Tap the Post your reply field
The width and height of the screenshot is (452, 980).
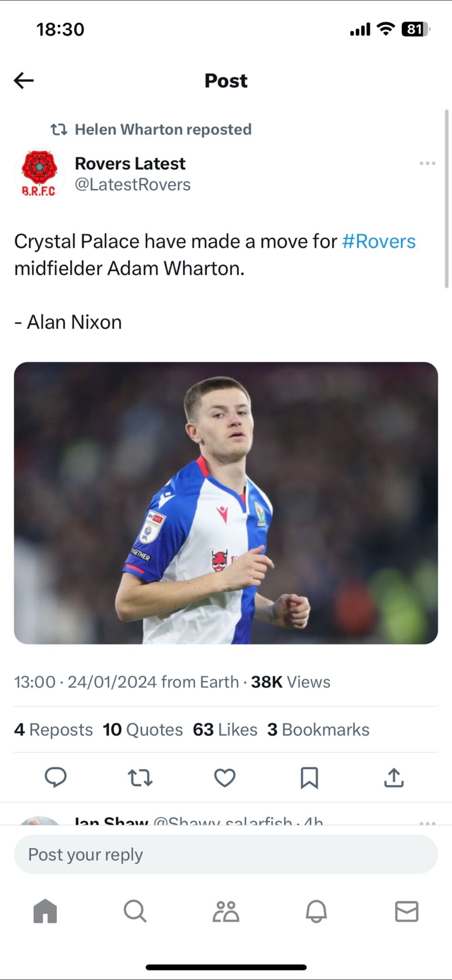coord(226,854)
